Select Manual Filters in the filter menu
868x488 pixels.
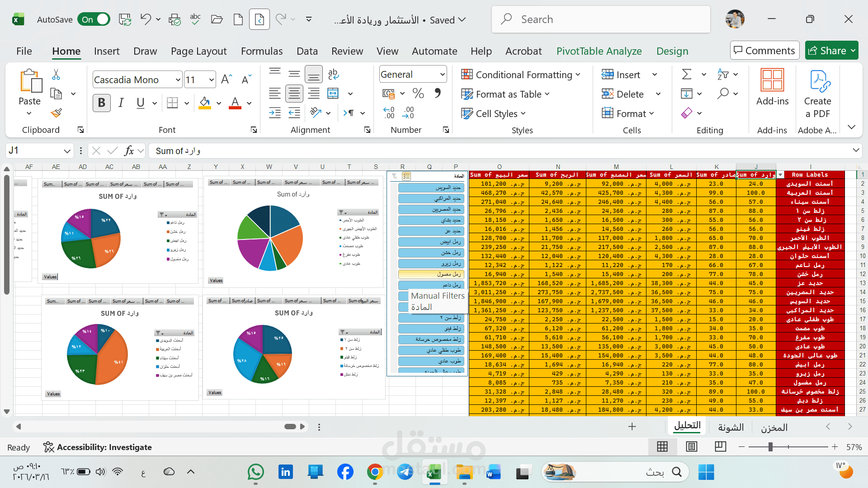coord(437,296)
